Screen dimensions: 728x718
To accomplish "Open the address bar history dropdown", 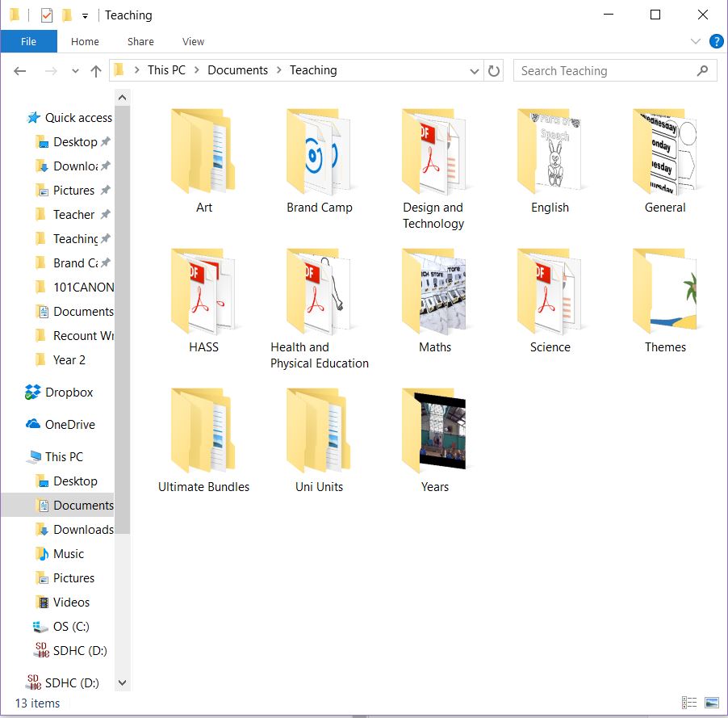I will point(475,71).
